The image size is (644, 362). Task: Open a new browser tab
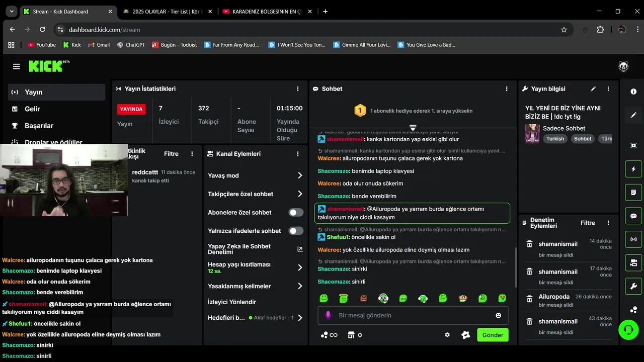coord(325,11)
